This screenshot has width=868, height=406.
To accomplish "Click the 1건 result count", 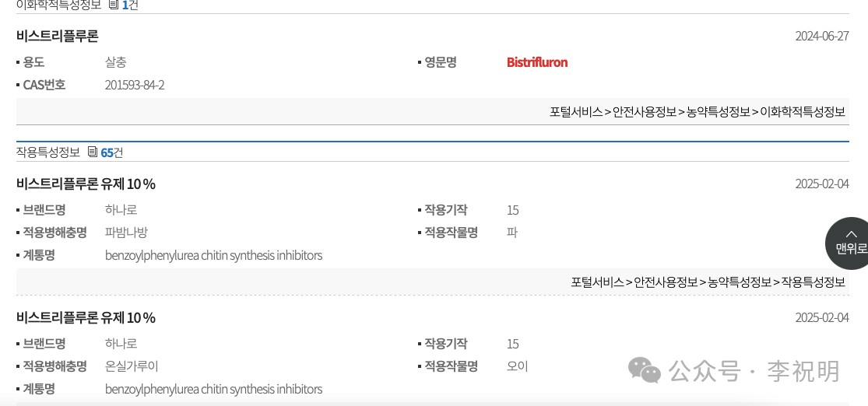I will coord(130,5).
